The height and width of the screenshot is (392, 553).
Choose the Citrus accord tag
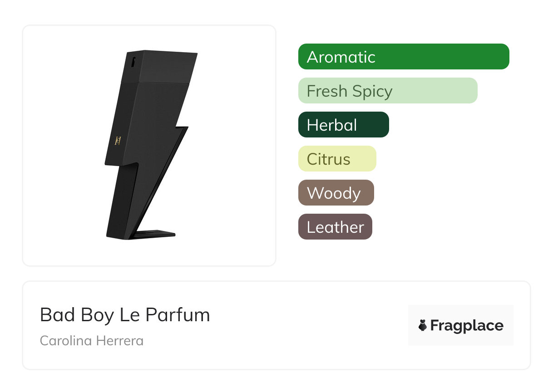click(337, 159)
